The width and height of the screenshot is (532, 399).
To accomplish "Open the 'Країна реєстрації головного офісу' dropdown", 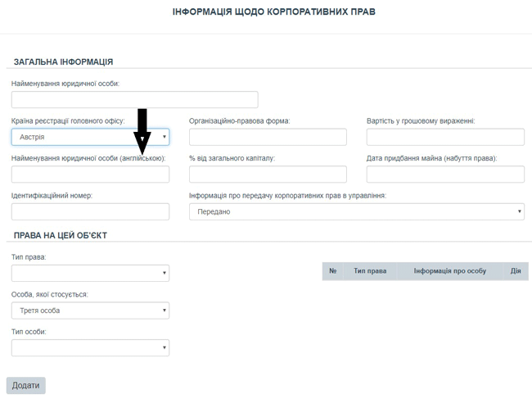I will pyautogui.click(x=90, y=138).
